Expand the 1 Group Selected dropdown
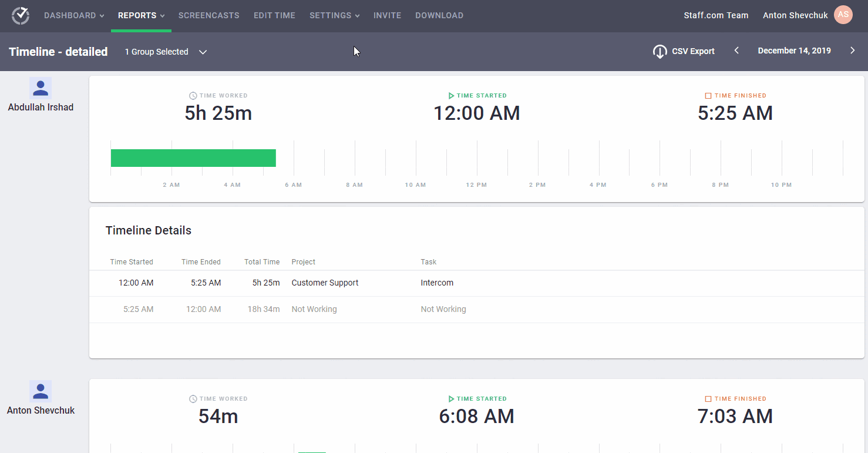Screen dimensions: 868x453 [203, 52]
